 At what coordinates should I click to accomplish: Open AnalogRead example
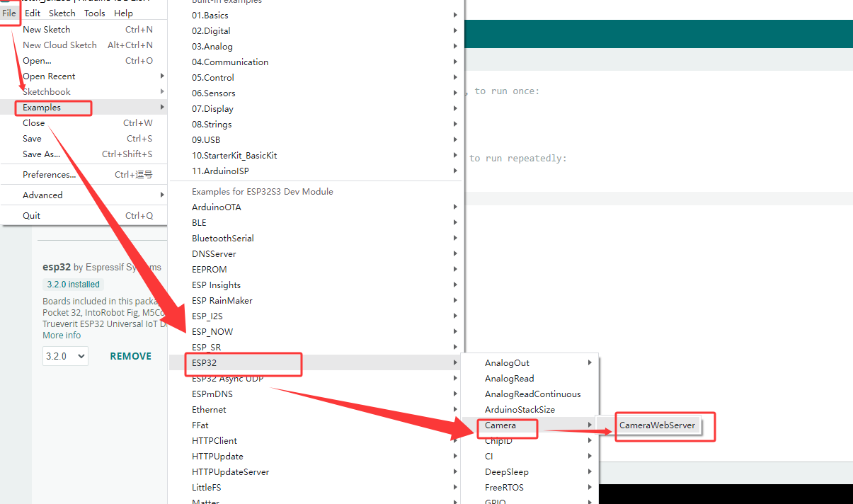(x=530, y=379)
